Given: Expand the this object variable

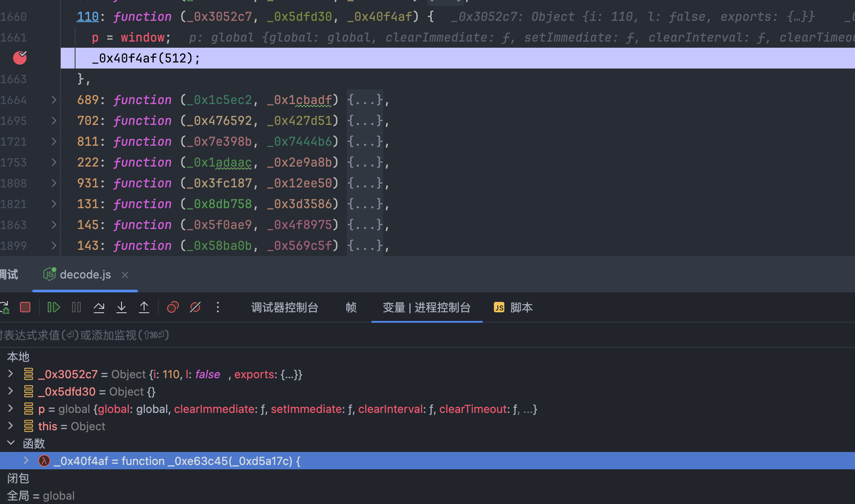Looking at the screenshot, I should [10, 426].
